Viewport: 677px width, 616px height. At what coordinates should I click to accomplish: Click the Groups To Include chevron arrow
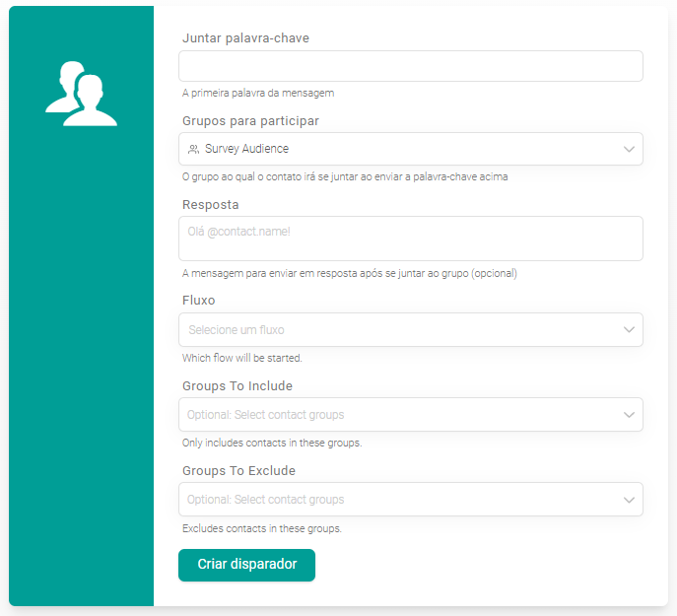coord(629,415)
